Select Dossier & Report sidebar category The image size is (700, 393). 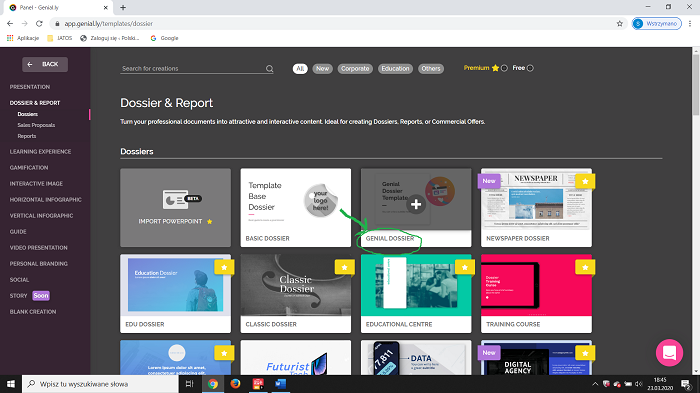pos(35,103)
